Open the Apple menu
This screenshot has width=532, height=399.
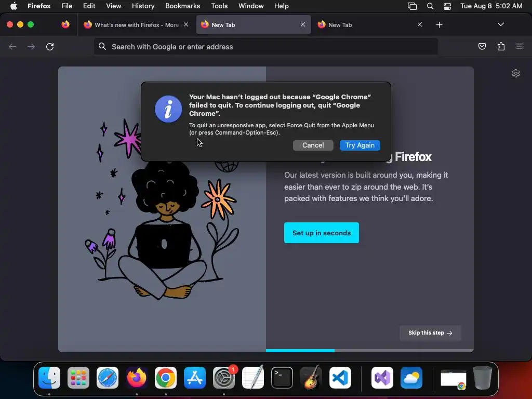[x=14, y=6]
